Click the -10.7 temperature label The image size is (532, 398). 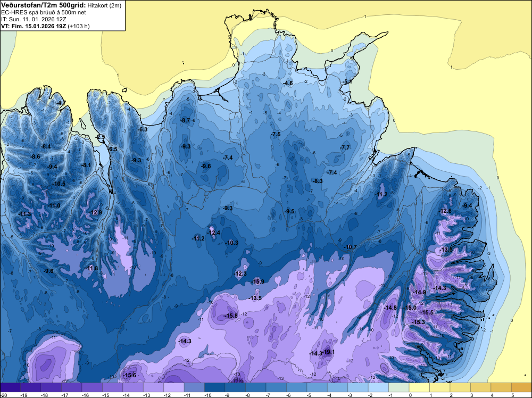click(350, 247)
